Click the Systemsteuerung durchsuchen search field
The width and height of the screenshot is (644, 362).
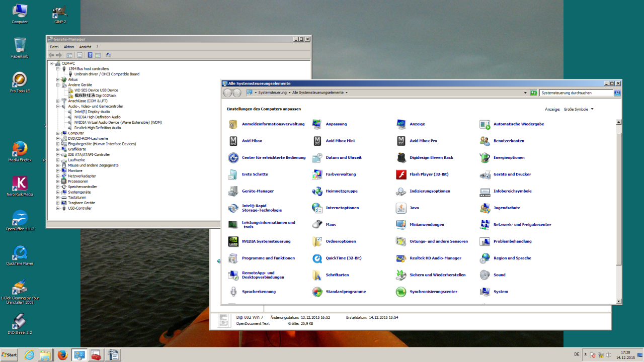pos(576,93)
